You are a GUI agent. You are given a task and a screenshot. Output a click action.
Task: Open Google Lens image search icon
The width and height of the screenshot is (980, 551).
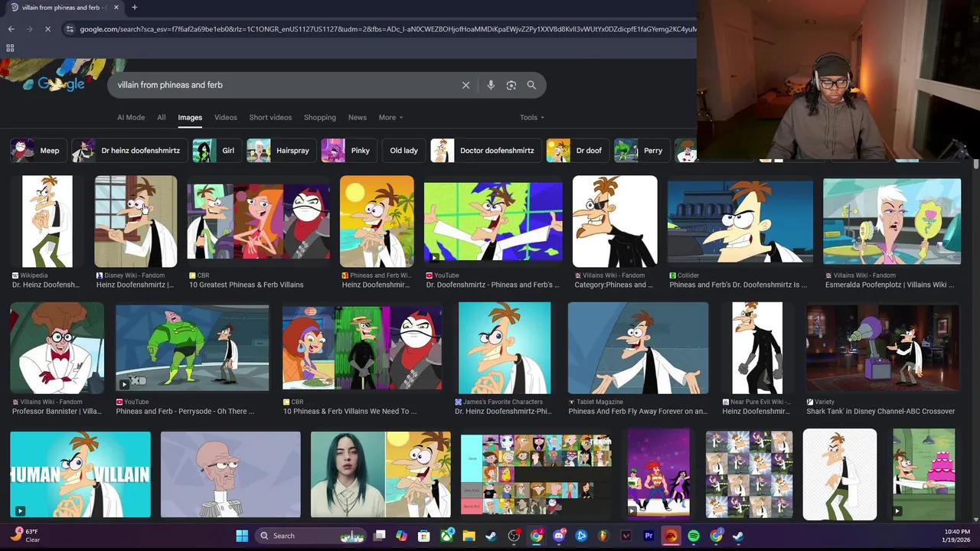[x=511, y=85]
